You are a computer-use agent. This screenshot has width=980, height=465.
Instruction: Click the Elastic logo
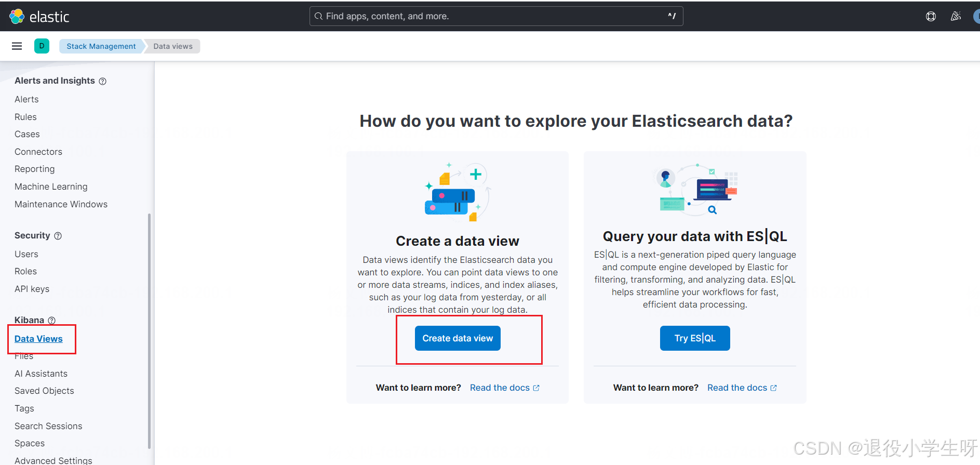(x=39, y=17)
